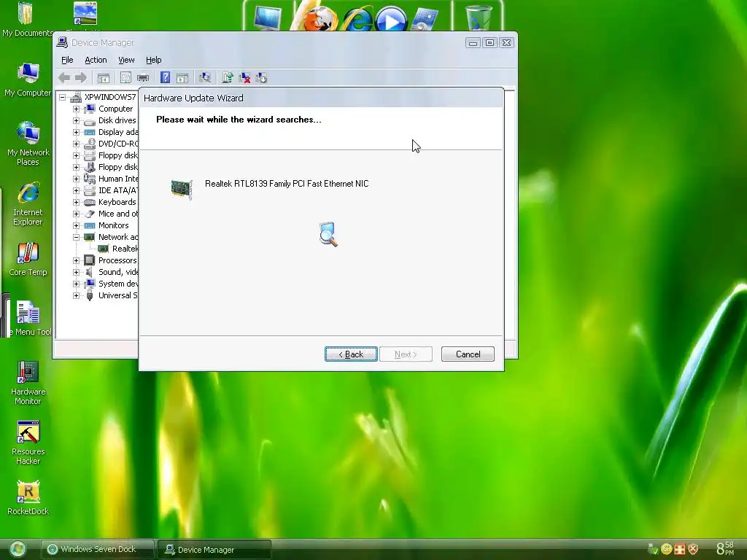Switch to Windows Seven Dock taskbar button
The image size is (747, 560).
tap(98, 550)
